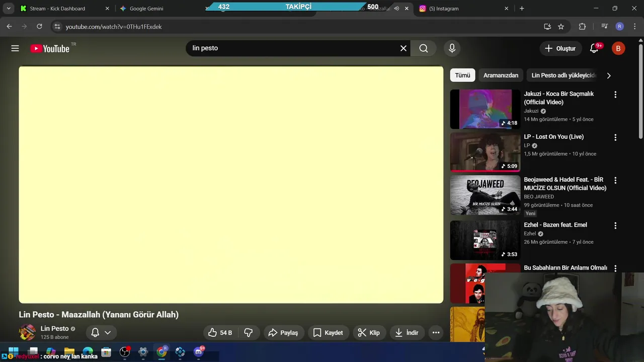This screenshot has width=644, height=362.
Task: Start voice search with microphone
Action: (x=452, y=48)
